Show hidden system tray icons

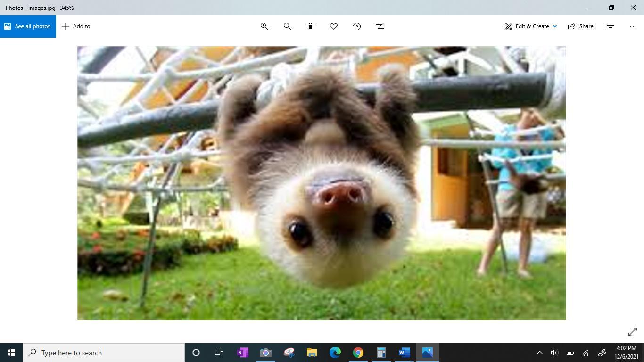tap(540, 353)
